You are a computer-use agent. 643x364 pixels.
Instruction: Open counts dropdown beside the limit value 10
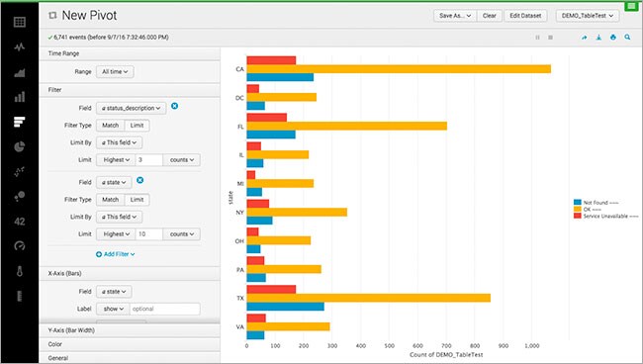182,234
